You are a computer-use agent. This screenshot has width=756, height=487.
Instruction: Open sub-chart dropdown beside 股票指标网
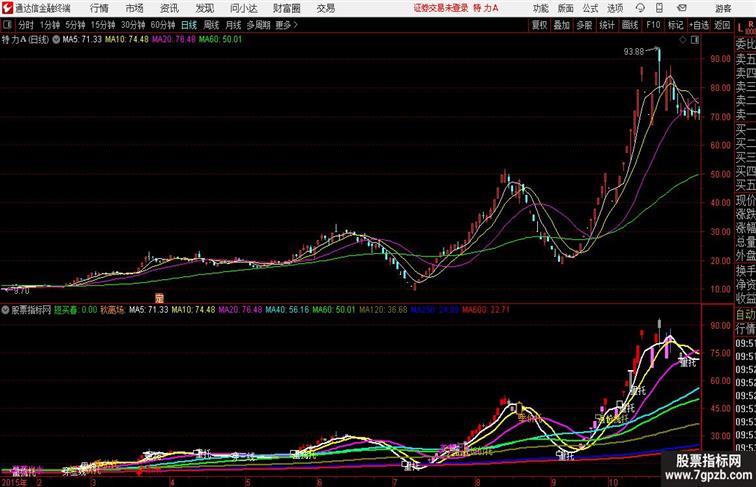click(5, 310)
